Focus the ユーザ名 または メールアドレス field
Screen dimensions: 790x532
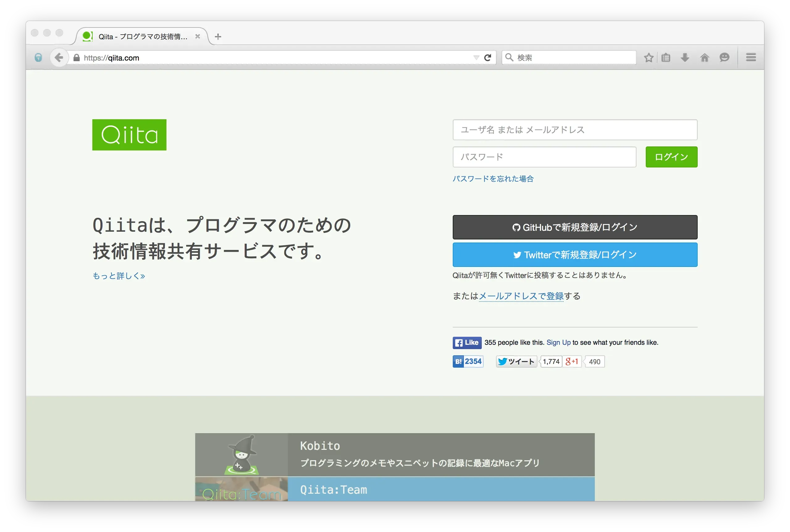pos(575,130)
